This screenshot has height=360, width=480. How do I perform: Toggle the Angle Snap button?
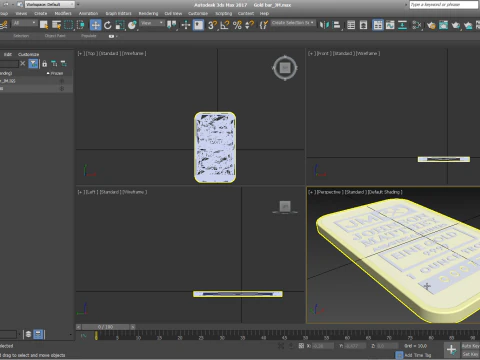tap(225, 25)
